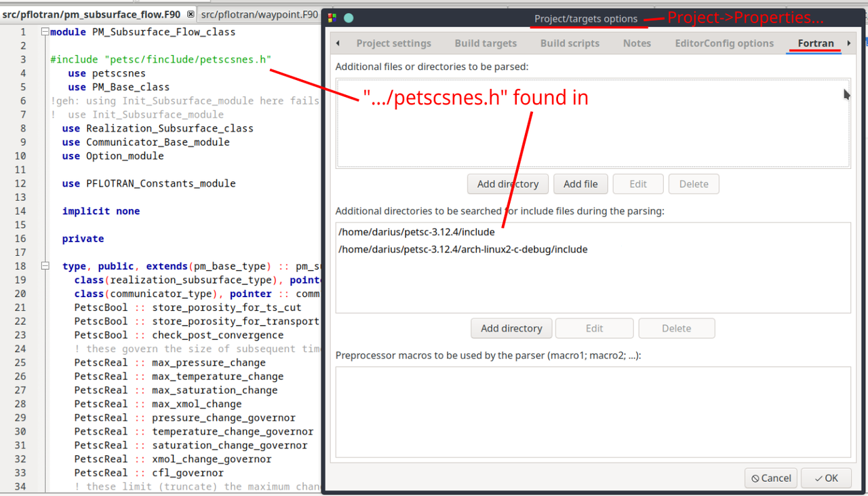The height and width of the screenshot is (496, 868).
Task: Open the EditorConfig options tab
Action: [x=724, y=43]
